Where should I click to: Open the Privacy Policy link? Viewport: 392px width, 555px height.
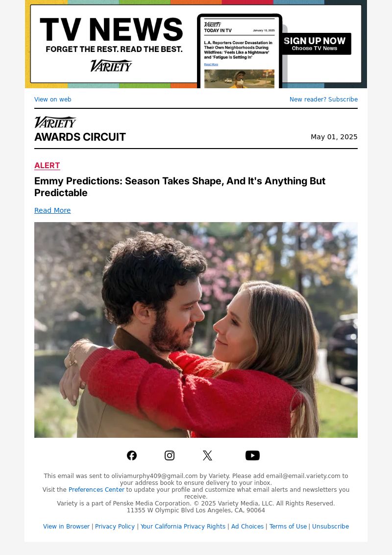115,527
